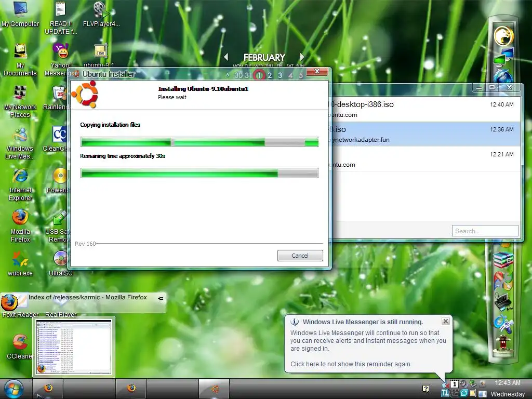Open the WinRAR books dock icon
Image resolution: width=532 pixels, height=399 pixels.
coord(503,260)
